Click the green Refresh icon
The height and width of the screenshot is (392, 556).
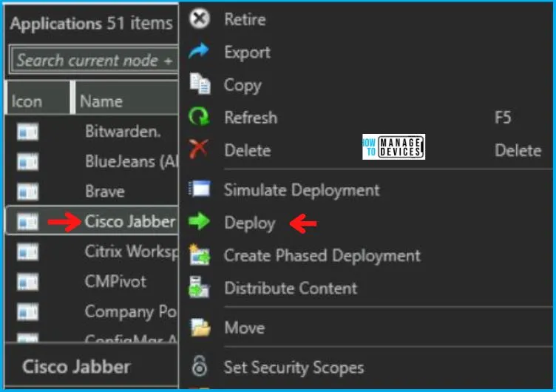pyautogui.click(x=199, y=116)
